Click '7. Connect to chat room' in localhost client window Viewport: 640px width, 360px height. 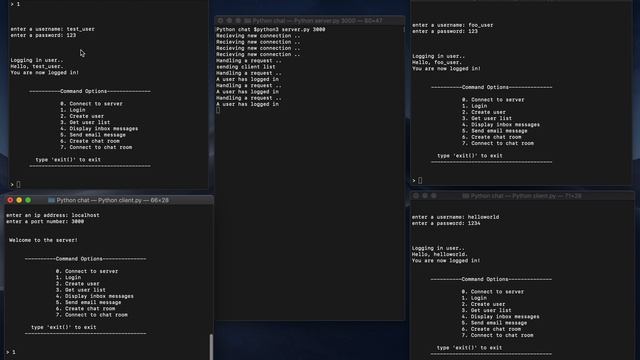[92, 315]
